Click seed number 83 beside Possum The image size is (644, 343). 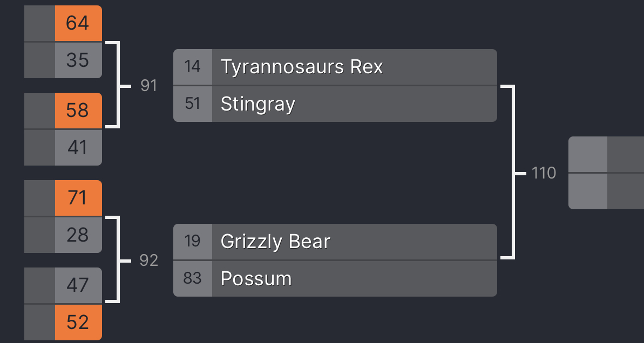click(x=192, y=278)
